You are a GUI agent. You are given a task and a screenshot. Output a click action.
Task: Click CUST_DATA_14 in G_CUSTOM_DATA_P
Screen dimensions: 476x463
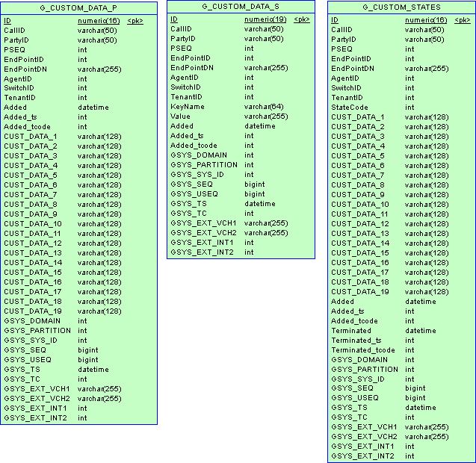click(x=33, y=263)
